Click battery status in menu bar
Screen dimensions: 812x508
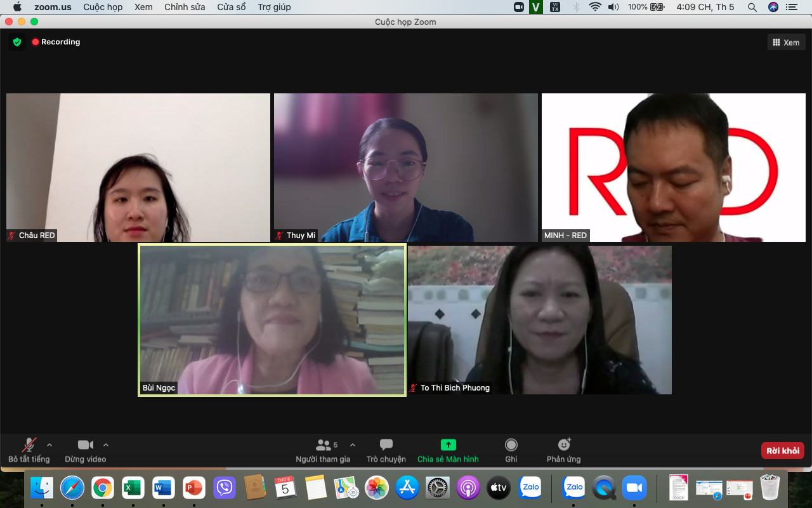pyautogui.click(x=646, y=7)
